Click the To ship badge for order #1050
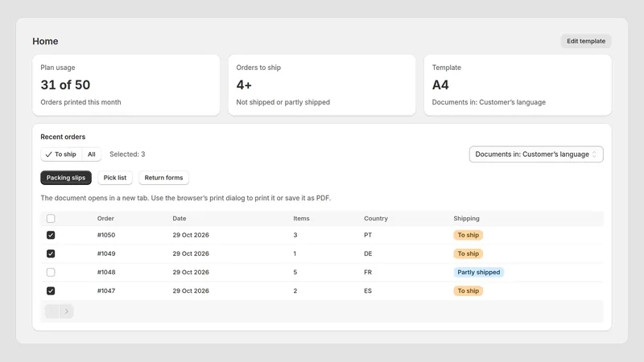 (x=469, y=235)
